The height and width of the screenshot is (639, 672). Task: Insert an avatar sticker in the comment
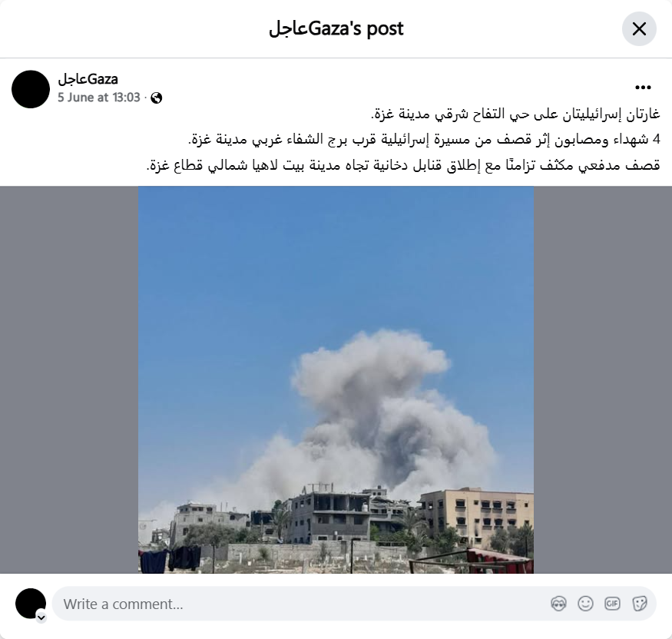click(558, 604)
